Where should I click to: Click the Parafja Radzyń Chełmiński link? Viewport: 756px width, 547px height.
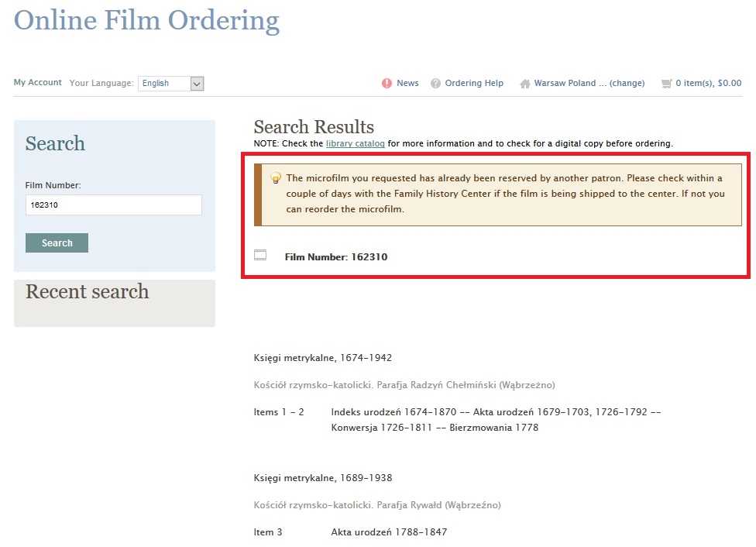(404, 385)
